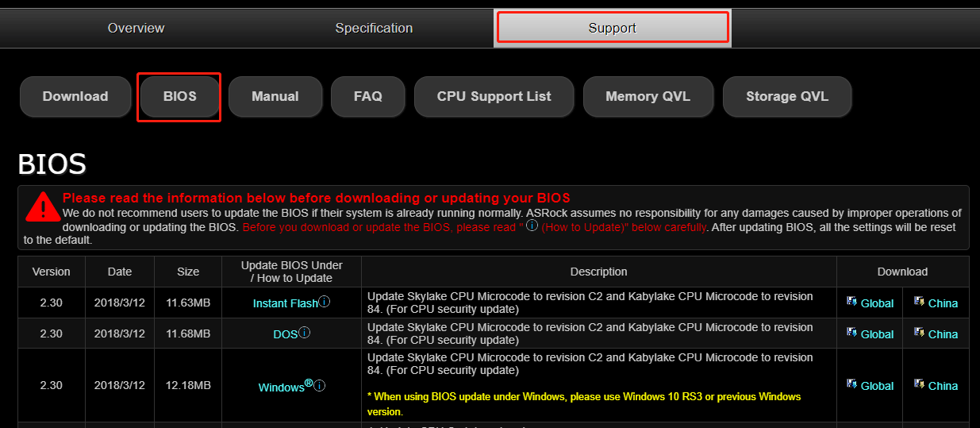This screenshot has width=980, height=428.
Task: Select the 12.18MB size cell
Action: 188,385
